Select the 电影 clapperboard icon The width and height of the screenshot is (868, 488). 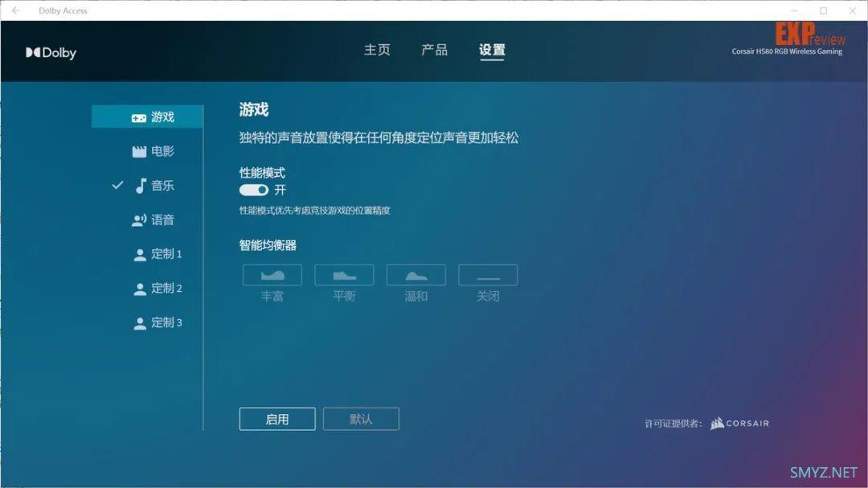pos(139,151)
